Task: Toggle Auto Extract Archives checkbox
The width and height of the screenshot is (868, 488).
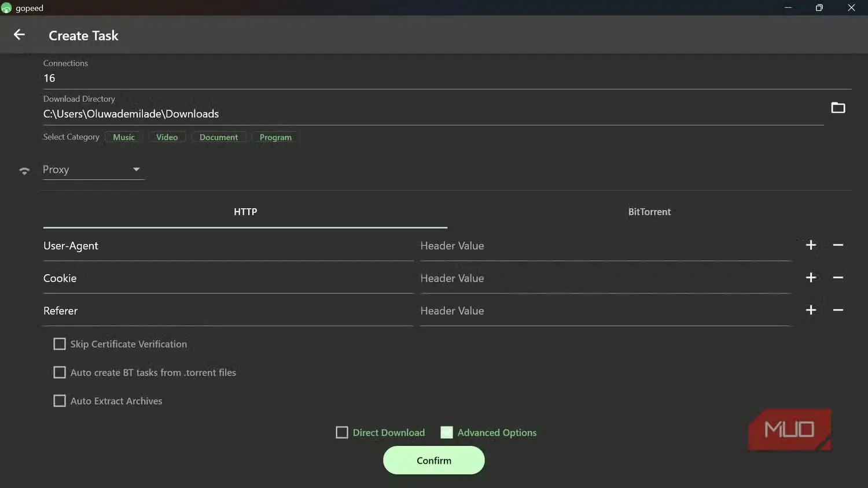Action: click(60, 401)
